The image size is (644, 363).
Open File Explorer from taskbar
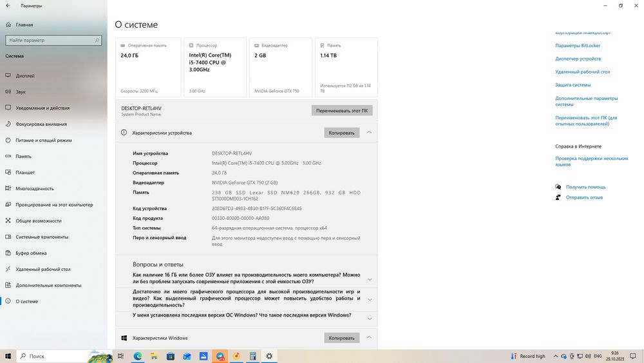click(154, 356)
